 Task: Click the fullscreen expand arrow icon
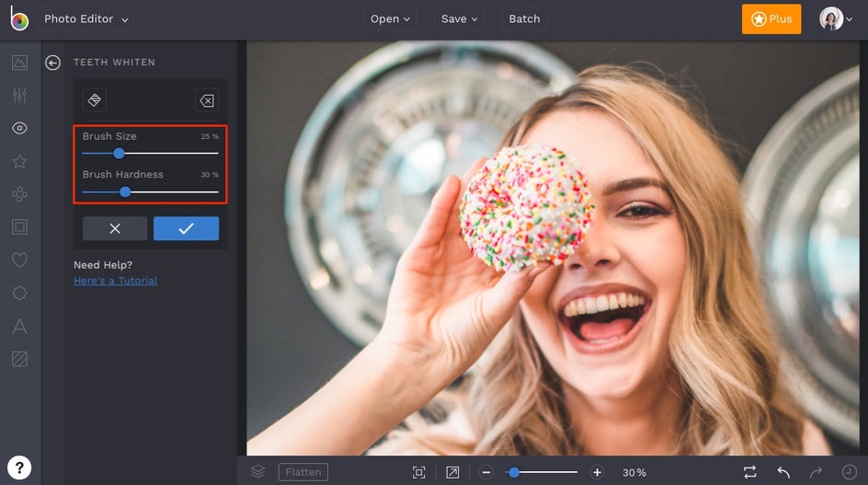coord(452,472)
